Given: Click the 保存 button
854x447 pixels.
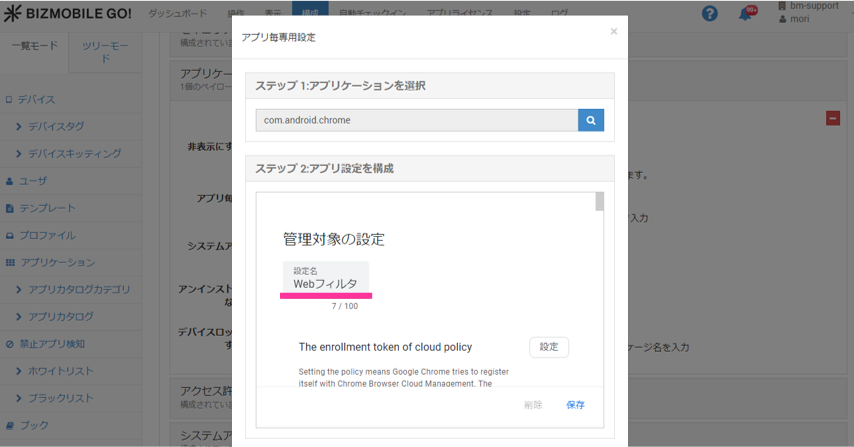Looking at the screenshot, I should (575, 405).
